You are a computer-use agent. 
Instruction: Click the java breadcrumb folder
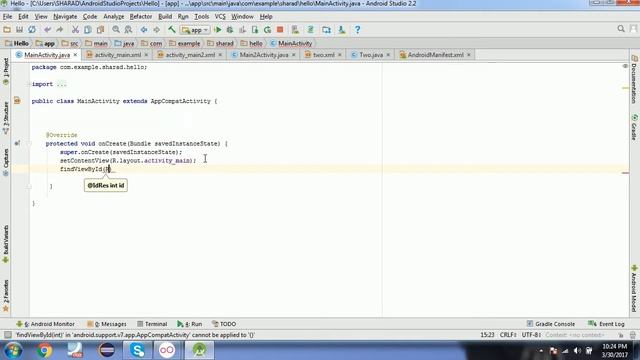click(x=124, y=43)
